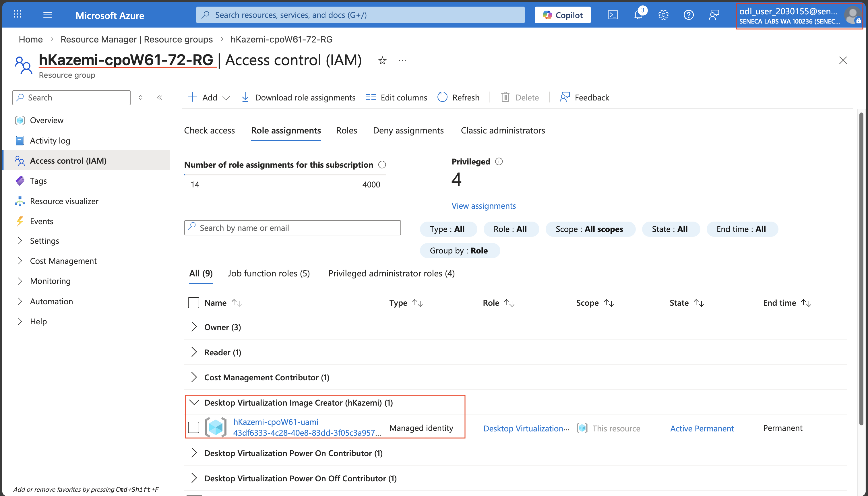Open the Azure apps waffle launcher
868x496 pixels.
[x=18, y=14]
